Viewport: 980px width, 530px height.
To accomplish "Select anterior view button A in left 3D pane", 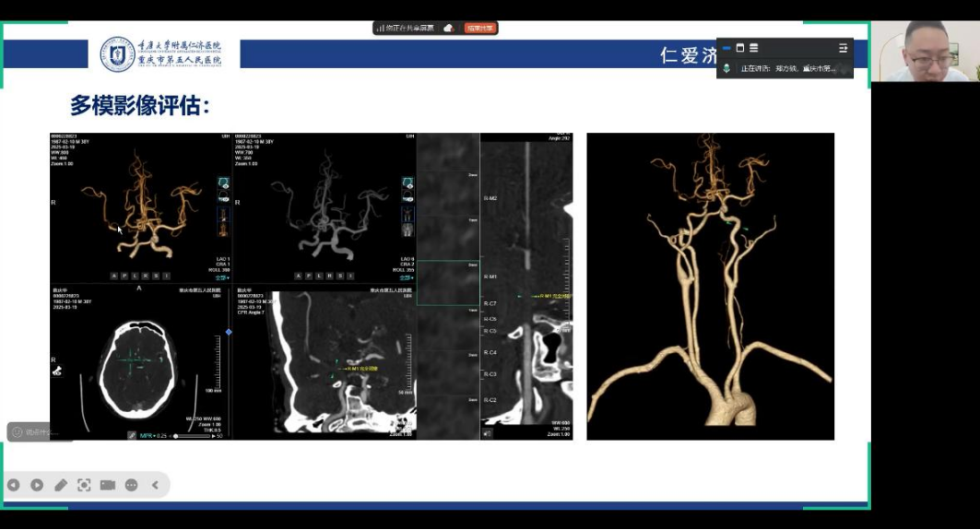I will click(x=113, y=276).
